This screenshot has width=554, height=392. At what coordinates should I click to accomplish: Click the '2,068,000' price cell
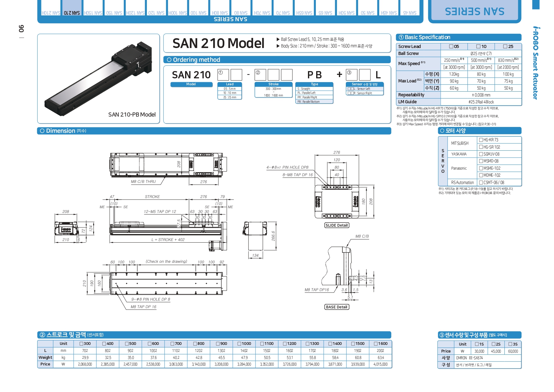pos(85,365)
